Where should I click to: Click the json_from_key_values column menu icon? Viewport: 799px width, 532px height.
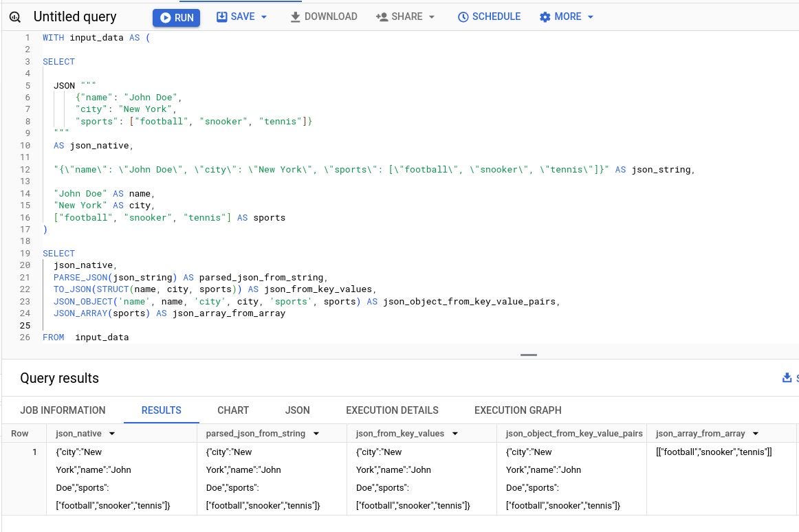(x=454, y=434)
